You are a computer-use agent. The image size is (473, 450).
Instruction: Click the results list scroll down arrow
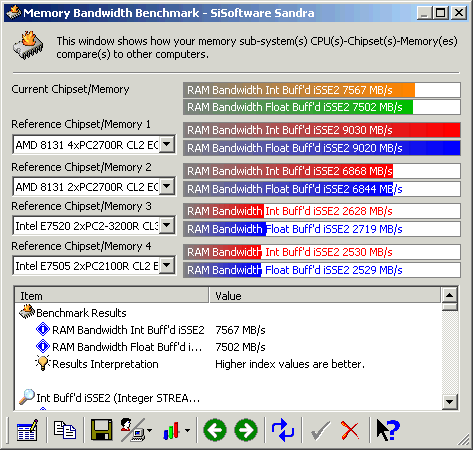pyautogui.click(x=449, y=401)
